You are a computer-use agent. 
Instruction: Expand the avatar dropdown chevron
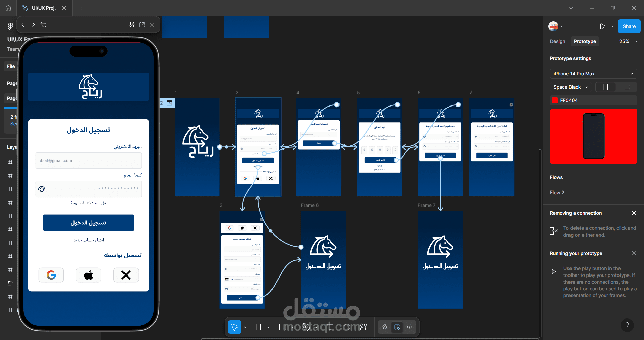562,26
